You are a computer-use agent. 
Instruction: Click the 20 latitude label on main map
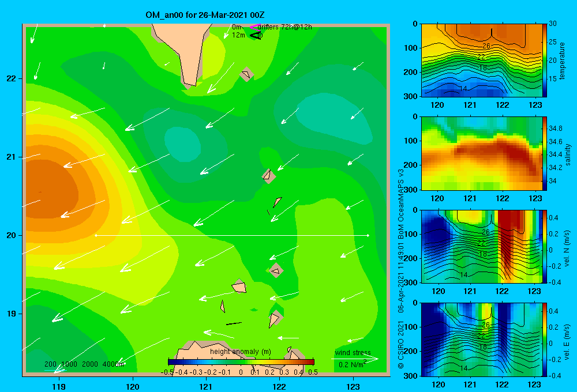pyautogui.click(x=12, y=235)
